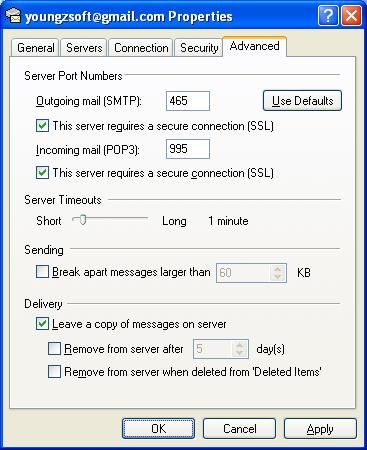Image resolution: width=367 pixels, height=450 pixels.
Task: Open the General tab
Action: tap(36, 48)
